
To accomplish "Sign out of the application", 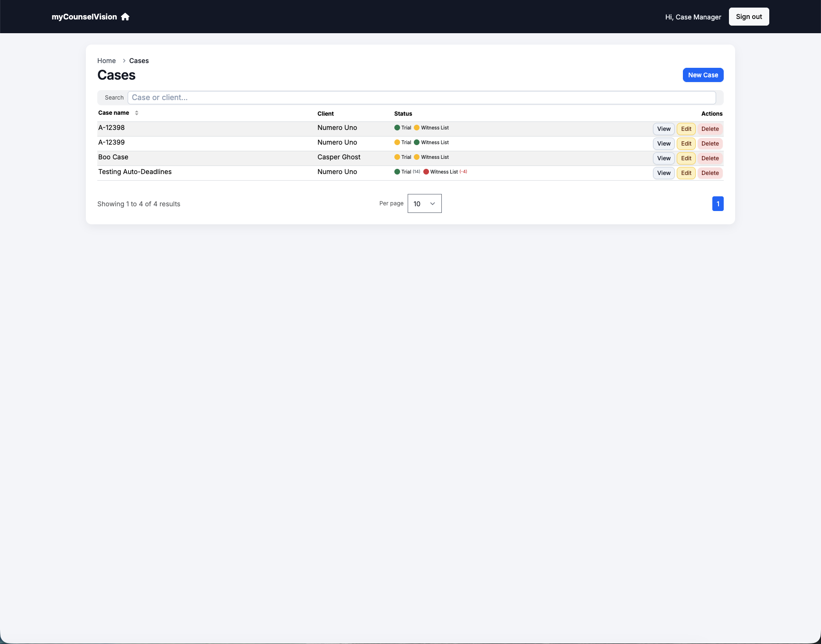I will (749, 17).
